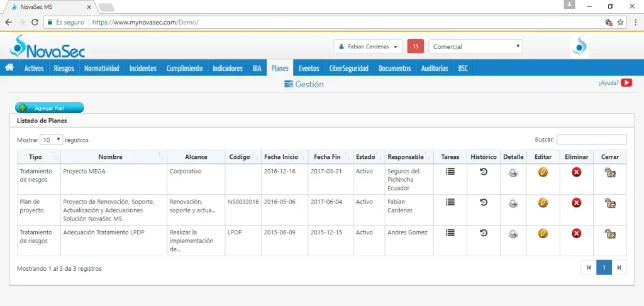Screen dimensions: 644x306
Task: Open the Mostrar 10 registros dropdown
Action: tap(52, 140)
